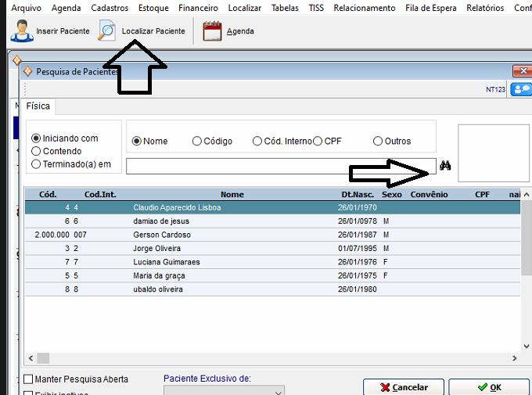
Task: Switch to the Física tab
Action: (x=38, y=106)
